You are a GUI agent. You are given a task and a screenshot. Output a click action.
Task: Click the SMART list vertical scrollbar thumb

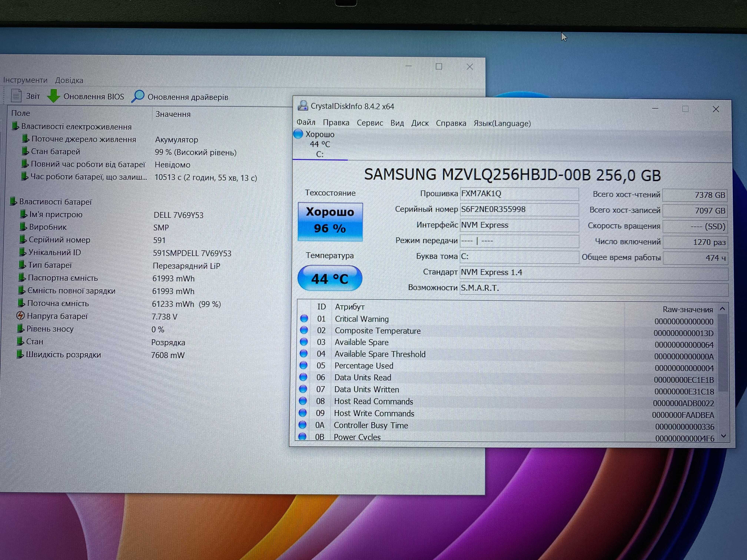pos(723,353)
